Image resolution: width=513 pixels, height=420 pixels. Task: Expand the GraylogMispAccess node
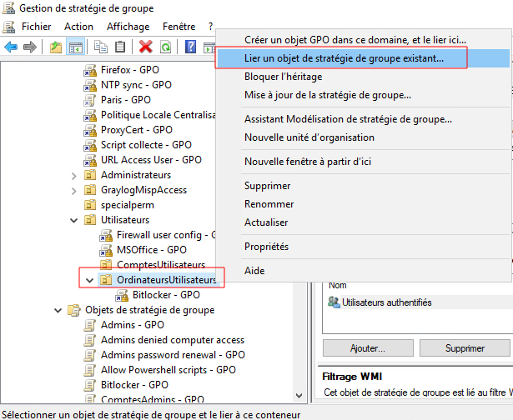(73, 190)
